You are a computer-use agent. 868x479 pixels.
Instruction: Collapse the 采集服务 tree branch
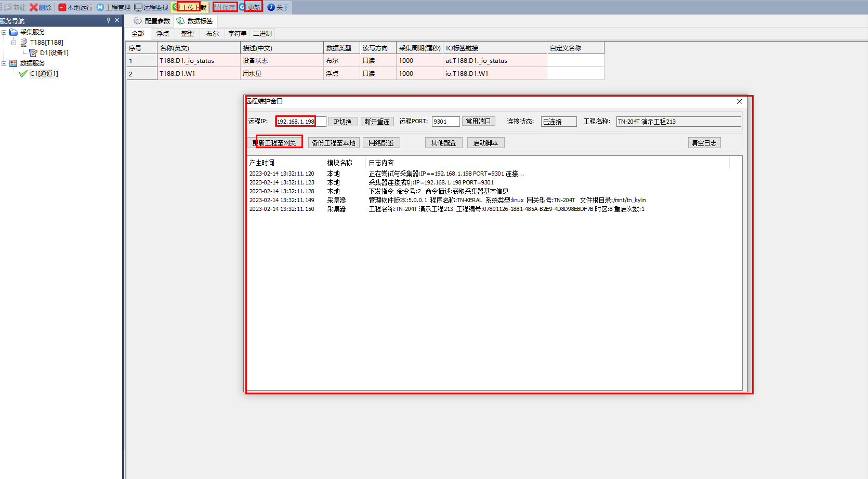coord(4,32)
